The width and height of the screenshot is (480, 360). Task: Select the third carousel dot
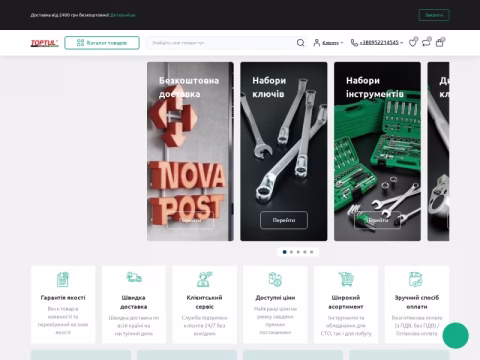pos(298,252)
